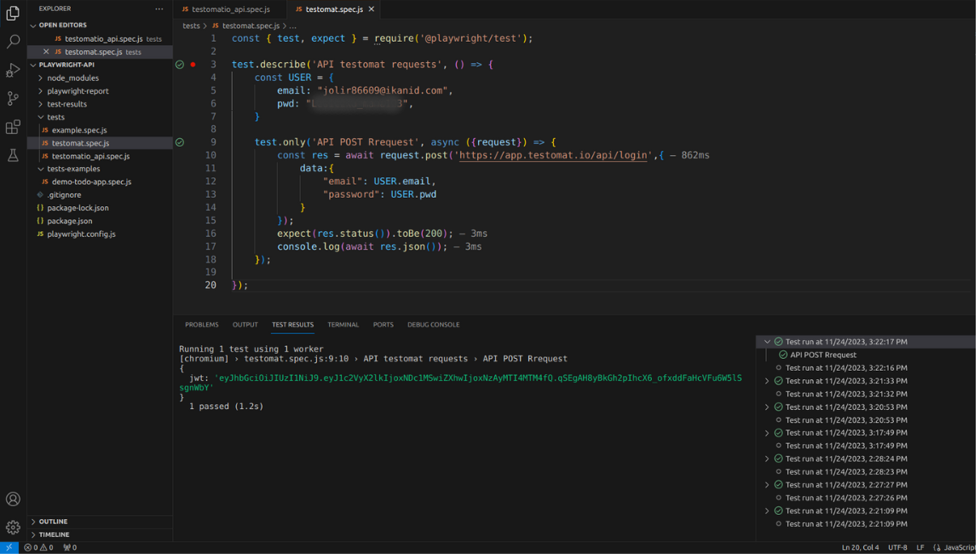Open the Search view in activity bar
The image size is (980, 554).
[13, 41]
